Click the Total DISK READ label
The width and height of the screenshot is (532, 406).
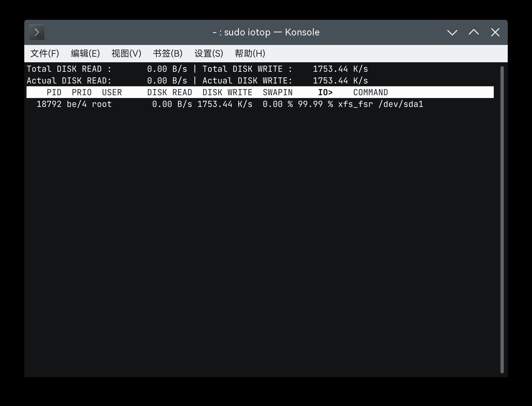click(69, 69)
